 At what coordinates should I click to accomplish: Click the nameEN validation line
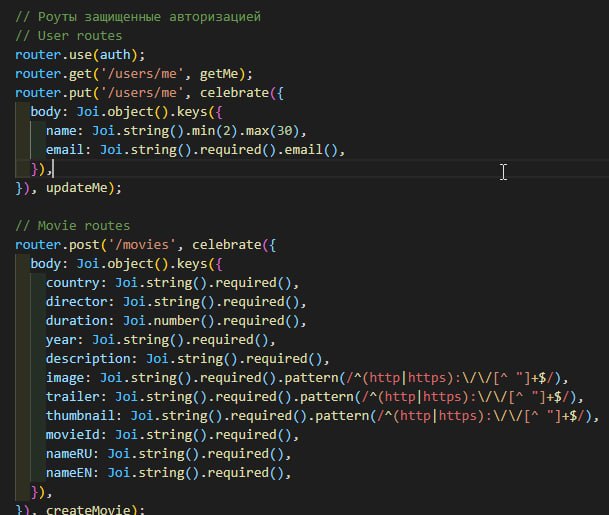(x=169, y=473)
